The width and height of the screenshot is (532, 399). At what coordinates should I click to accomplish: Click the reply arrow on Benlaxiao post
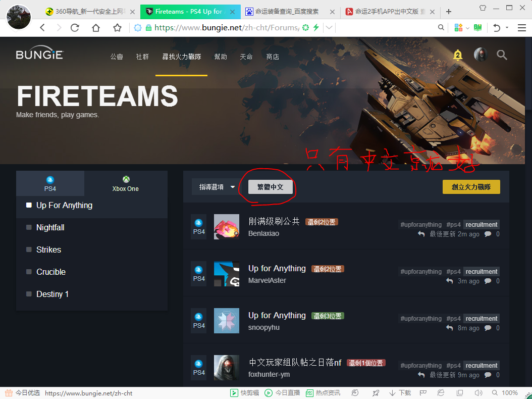pos(421,234)
